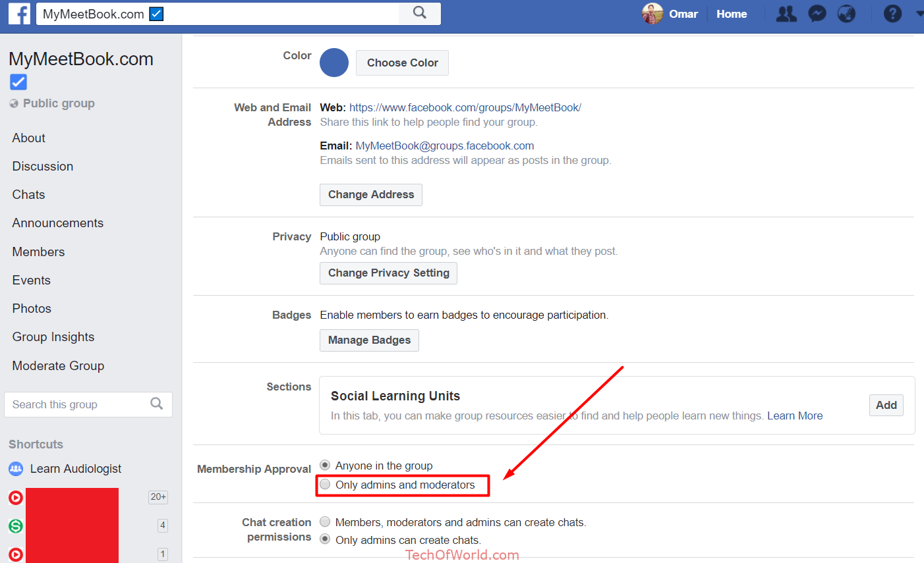The width and height of the screenshot is (924, 563).
Task: Expand the Shortcuts section in the sidebar
Action: click(x=36, y=444)
